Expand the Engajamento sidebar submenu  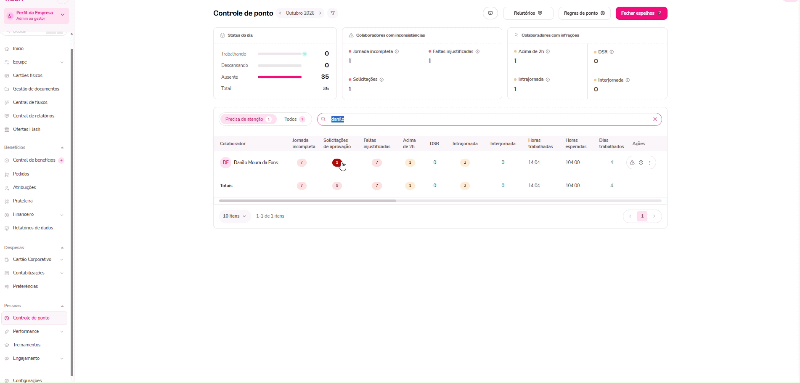(x=62, y=358)
